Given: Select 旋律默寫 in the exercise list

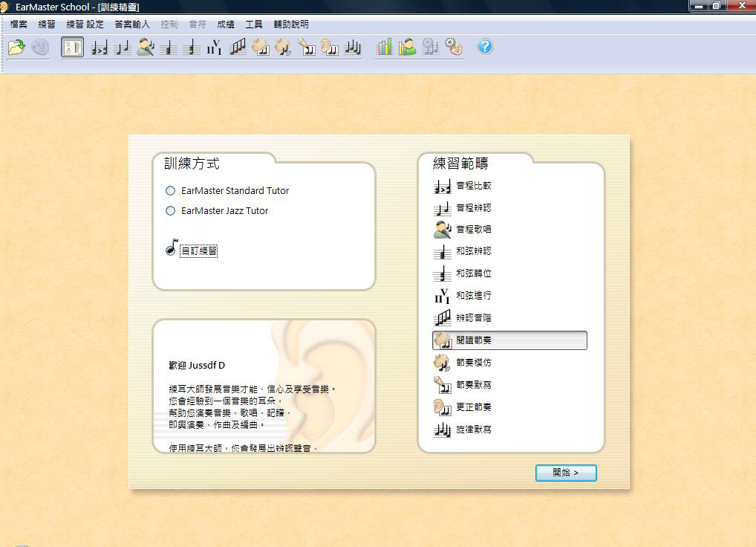Looking at the screenshot, I should [473, 430].
